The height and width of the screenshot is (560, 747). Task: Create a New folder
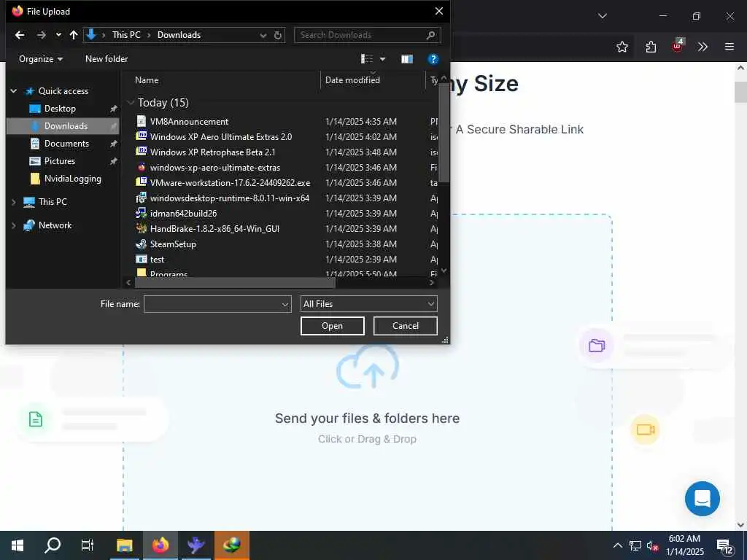pyautogui.click(x=107, y=59)
